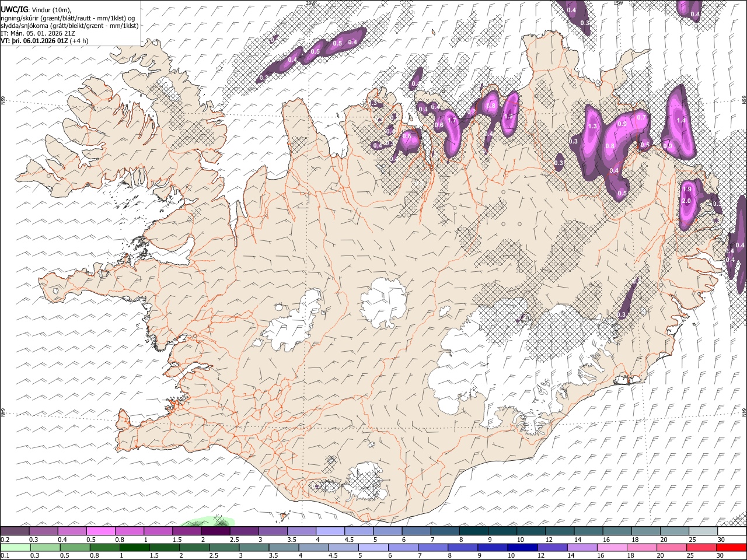Click the '(+4 h)' forecast offset text
747x560 pixels.
79,41
